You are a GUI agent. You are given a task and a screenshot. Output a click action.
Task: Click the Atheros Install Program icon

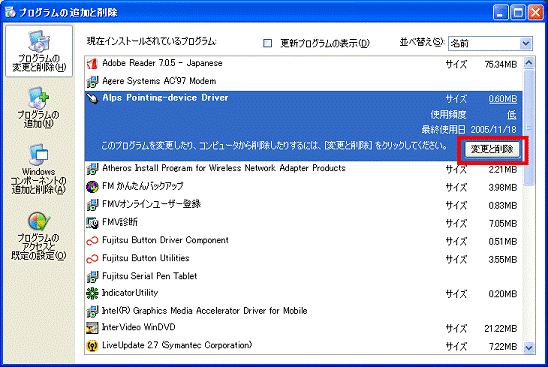coord(92,168)
